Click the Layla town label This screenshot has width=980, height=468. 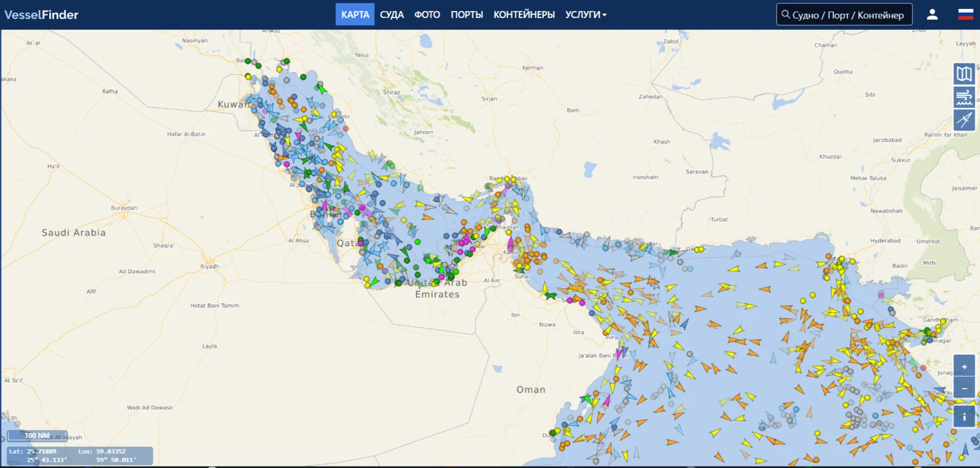coord(210,346)
